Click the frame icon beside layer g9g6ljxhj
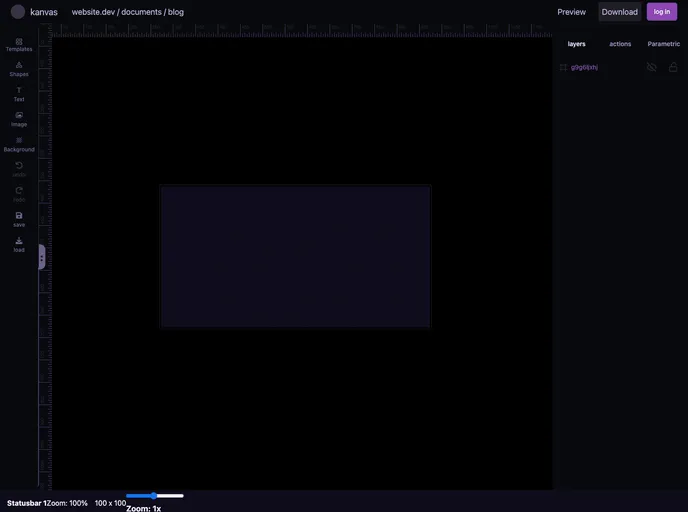Viewport: 688px width, 512px height. point(563,68)
